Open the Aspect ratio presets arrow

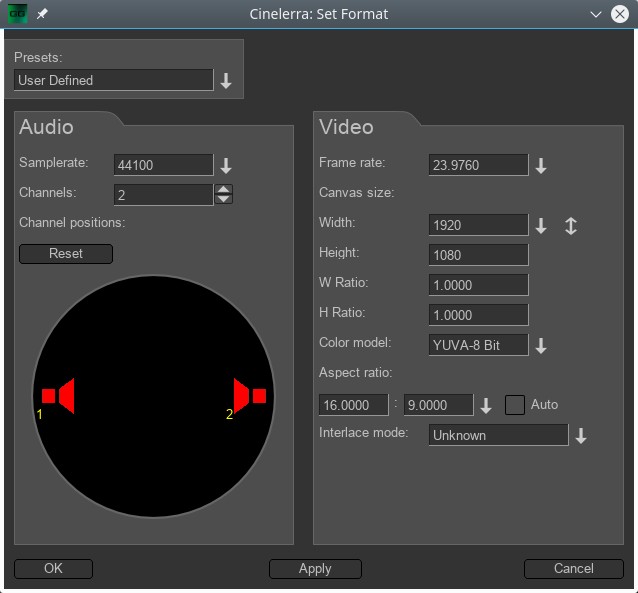point(486,406)
